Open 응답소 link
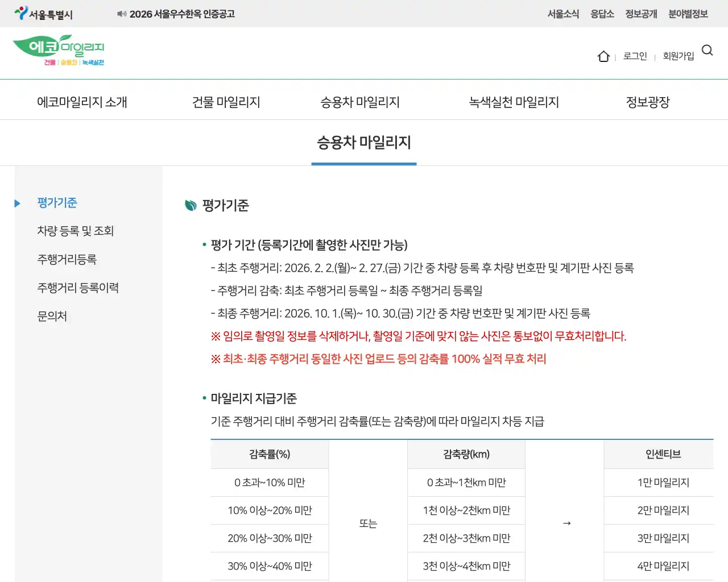 tap(602, 14)
